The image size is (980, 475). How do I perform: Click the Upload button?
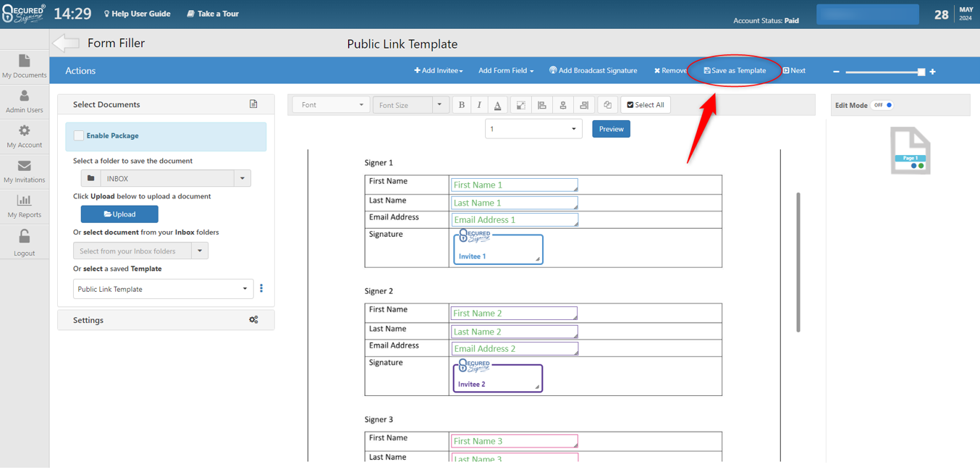[119, 214]
